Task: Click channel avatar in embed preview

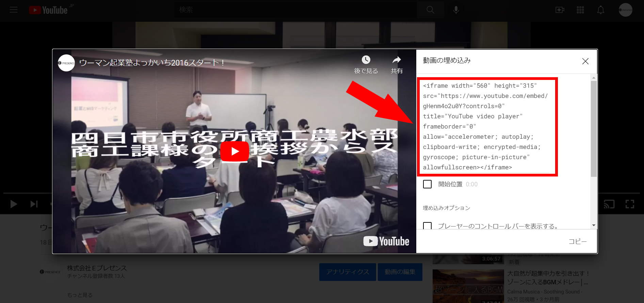Action: 66,63
